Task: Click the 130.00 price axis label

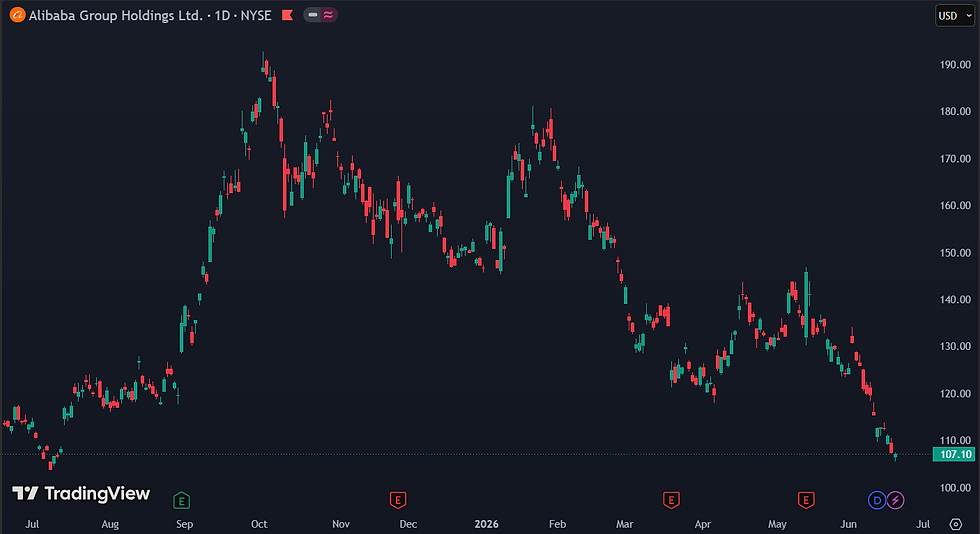Action: (x=955, y=346)
